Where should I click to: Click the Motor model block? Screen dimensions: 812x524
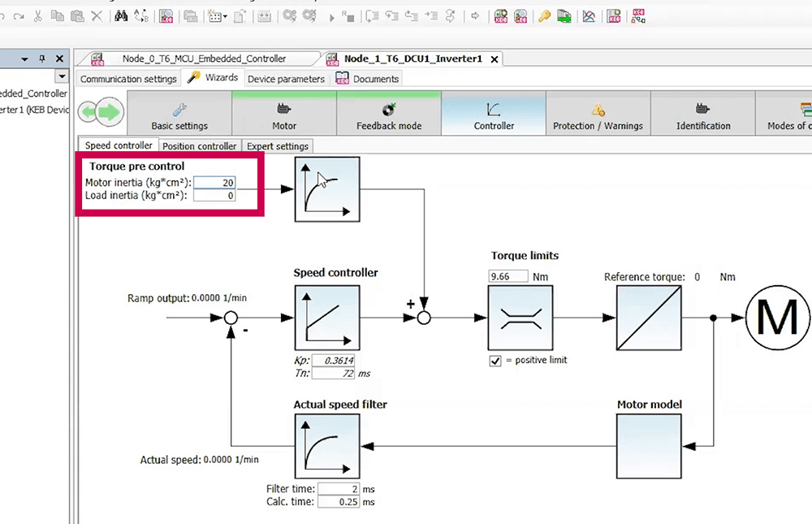click(x=649, y=446)
